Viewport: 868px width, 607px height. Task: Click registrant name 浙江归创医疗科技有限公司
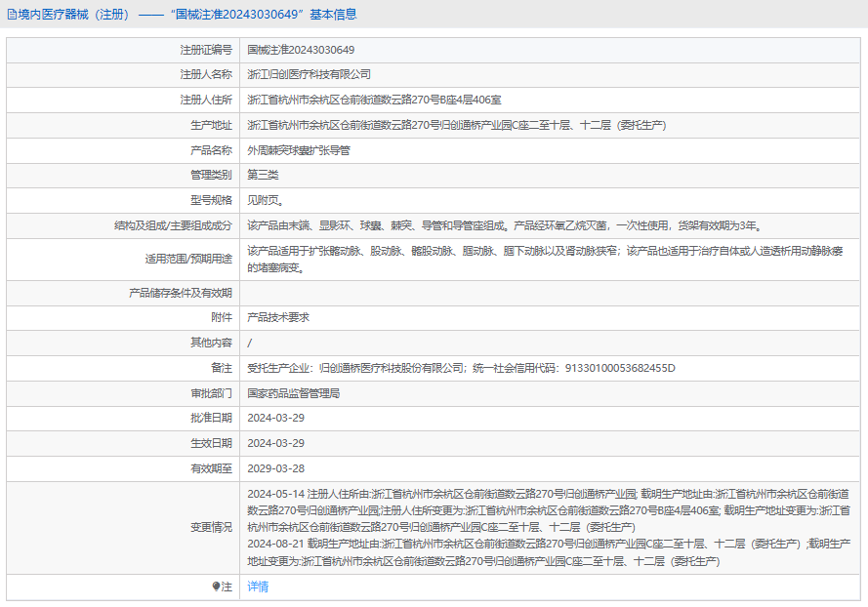[x=309, y=74]
